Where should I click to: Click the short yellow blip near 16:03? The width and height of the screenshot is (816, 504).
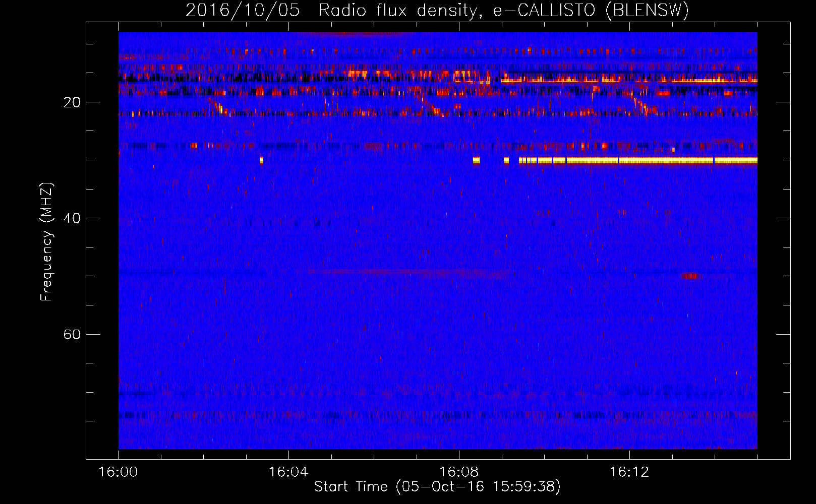pos(261,161)
